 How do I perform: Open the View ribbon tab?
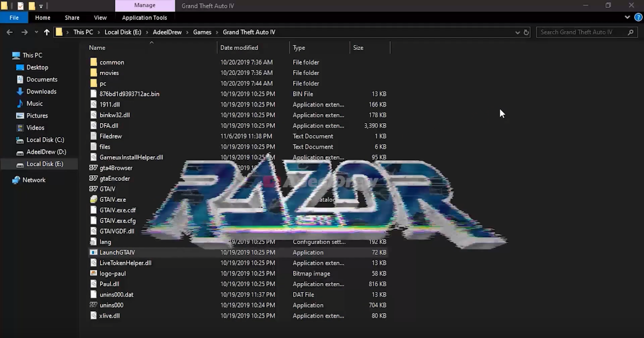point(100,18)
